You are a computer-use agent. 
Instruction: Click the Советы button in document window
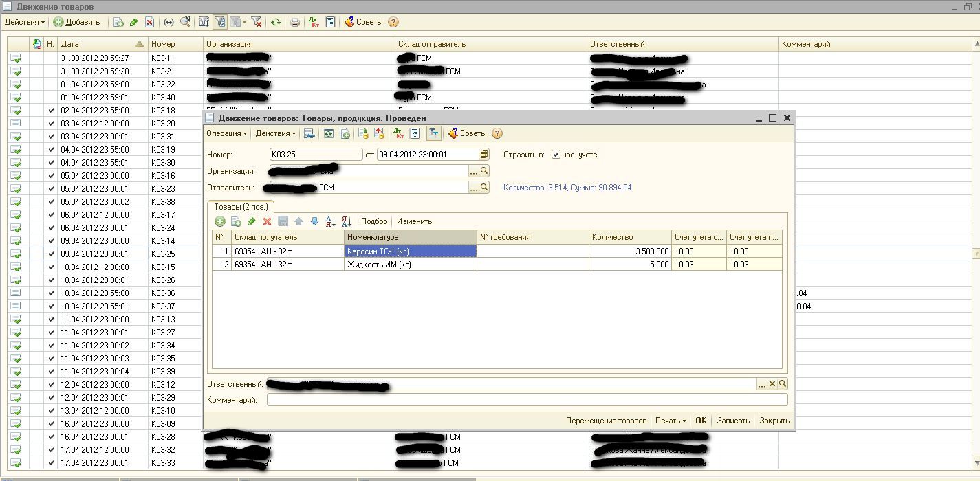[x=467, y=133]
